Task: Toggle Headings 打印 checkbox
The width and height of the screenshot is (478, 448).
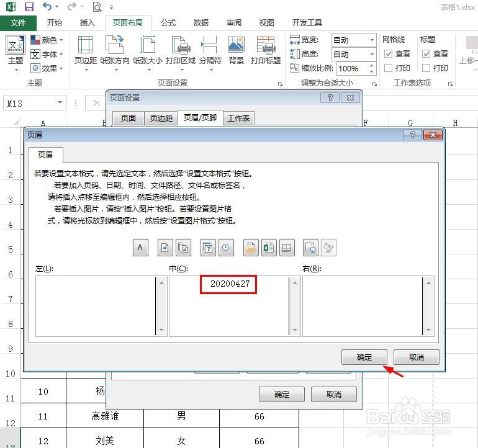Action: (426, 68)
